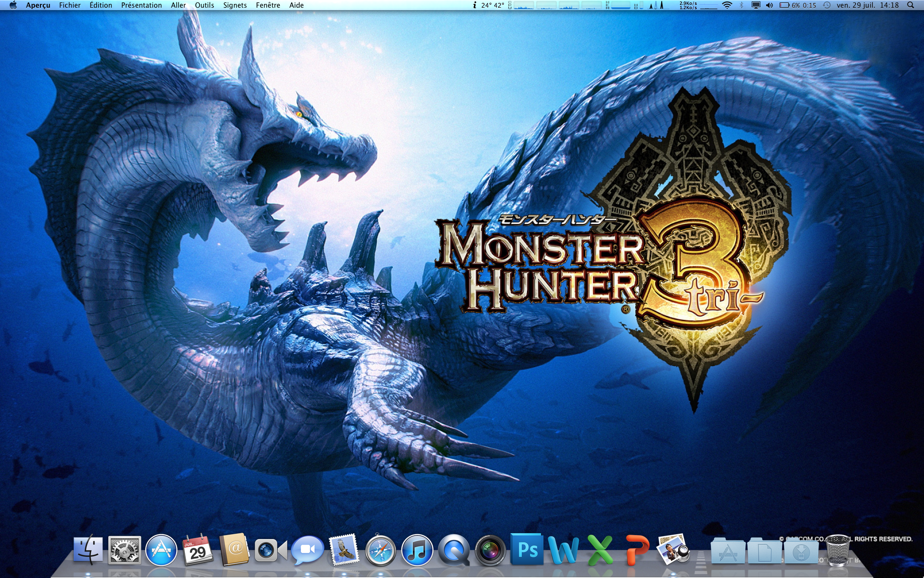Screen dimensions: 924x578
Task: Open the Downloads folder stack
Action: coord(801,551)
